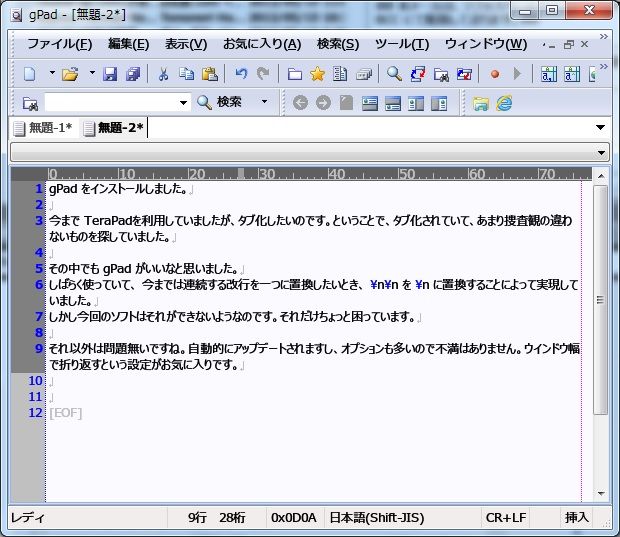The image size is (620, 537).
Task: Start macro recording with the red dot
Action: (x=495, y=74)
